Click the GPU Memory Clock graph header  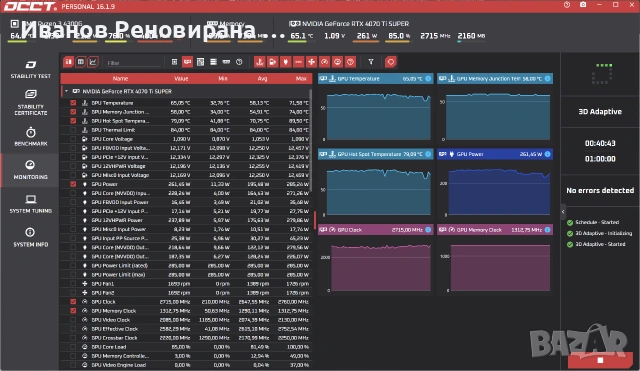click(x=495, y=230)
